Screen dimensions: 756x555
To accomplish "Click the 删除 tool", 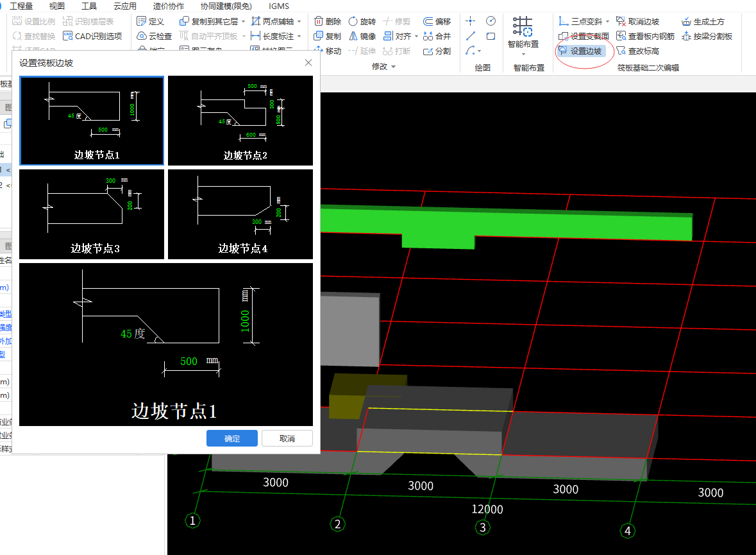I will coord(328,21).
